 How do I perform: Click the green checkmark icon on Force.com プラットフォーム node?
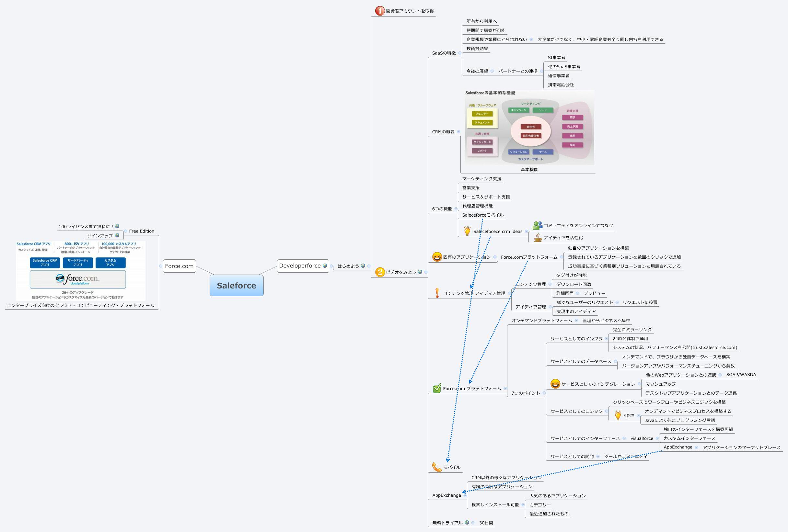tap(437, 389)
